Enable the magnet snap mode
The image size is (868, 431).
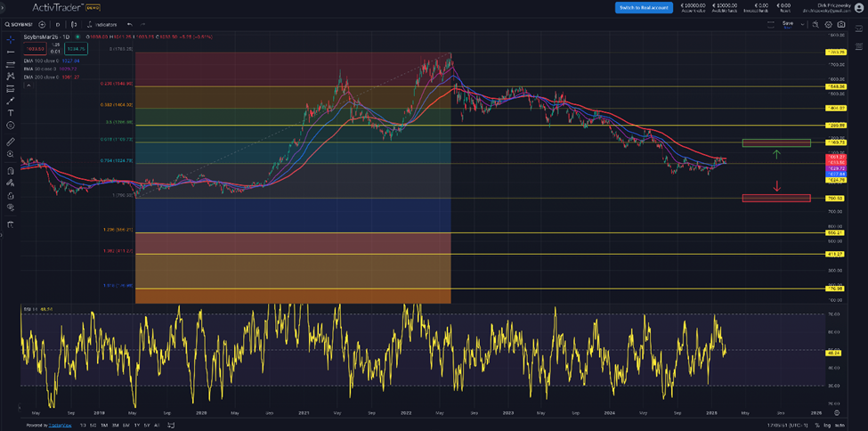10,170
